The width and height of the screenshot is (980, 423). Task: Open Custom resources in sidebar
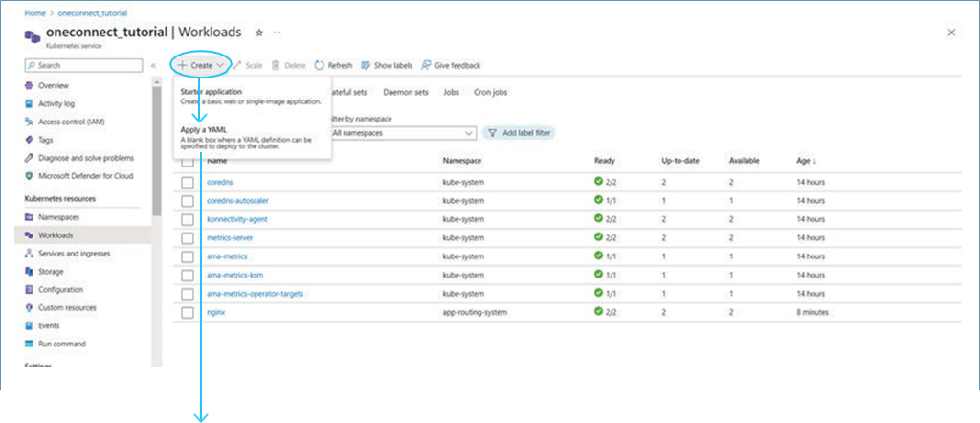point(67,308)
